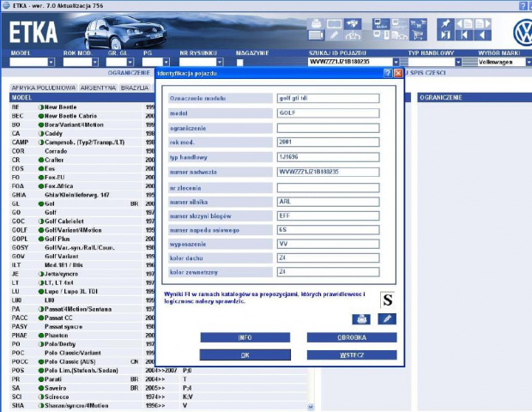The image size is (532, 412).
Task: Open the TYP HANDLOWY dropdown arrow
Action: [458, 62]
